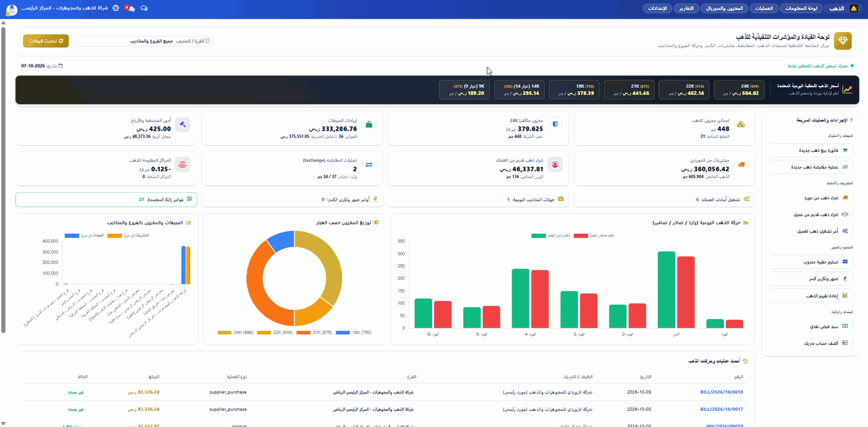Click the تحديث البيانات refresh button

46,41
